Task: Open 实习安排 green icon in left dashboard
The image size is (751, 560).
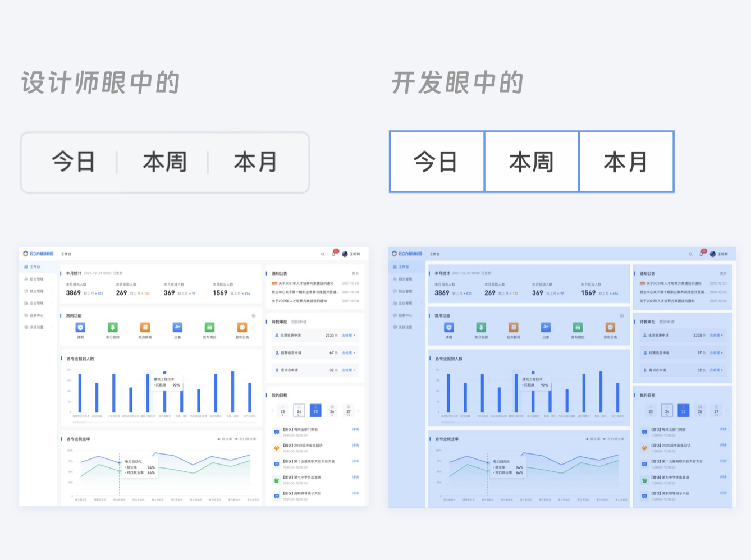Action: 112,328
